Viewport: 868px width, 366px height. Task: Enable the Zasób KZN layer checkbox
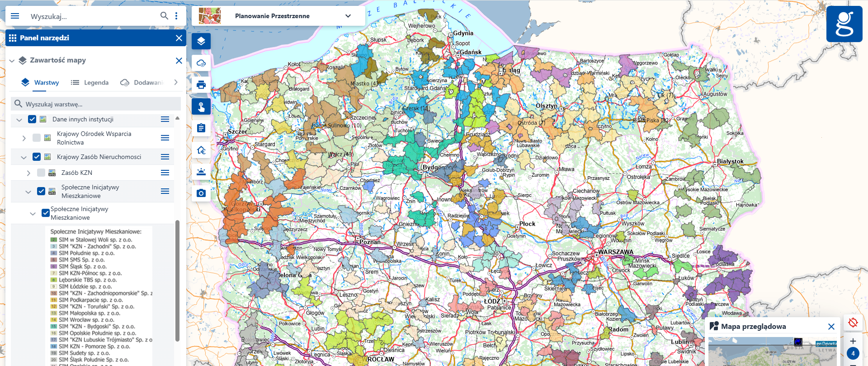(41, 173)
